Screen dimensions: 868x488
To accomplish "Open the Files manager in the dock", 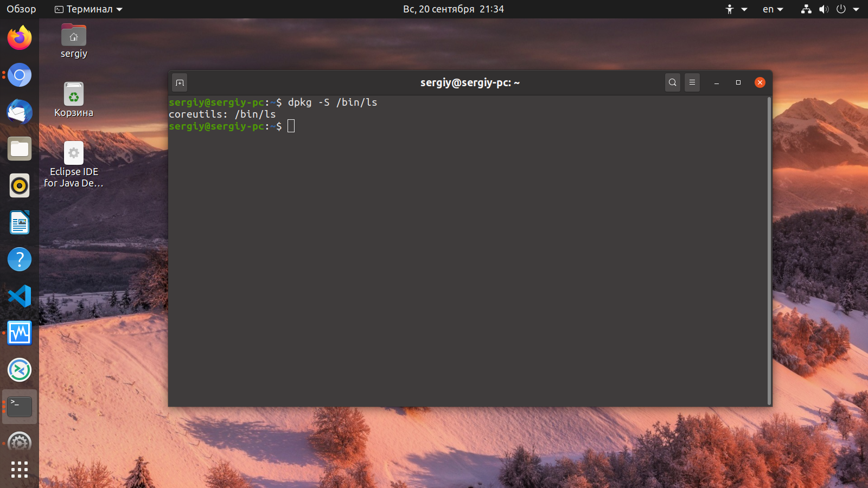I will [20, 149].
